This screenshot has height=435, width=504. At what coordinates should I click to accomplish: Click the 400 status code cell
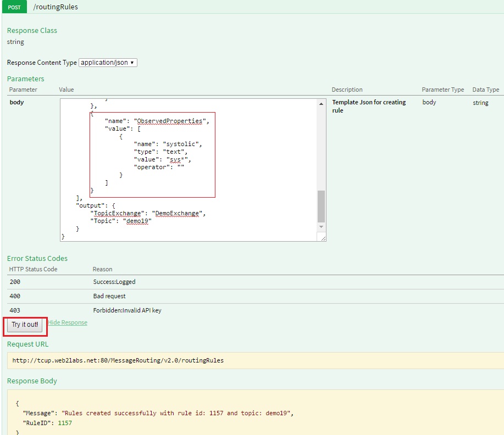[x=15, y=296]
